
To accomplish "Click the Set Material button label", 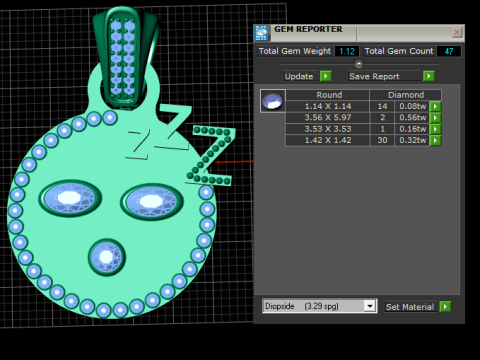I will (410, 307).
